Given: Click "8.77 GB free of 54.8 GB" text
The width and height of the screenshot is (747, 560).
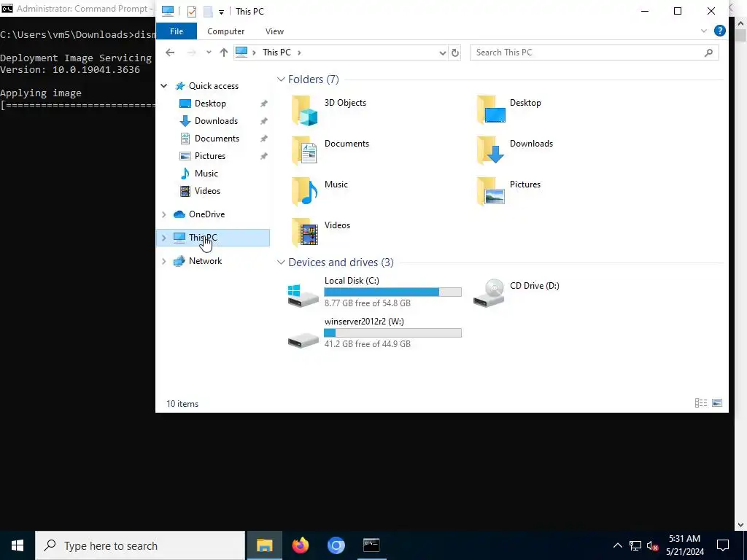Looking at the screenshot, I should (368, 303).
